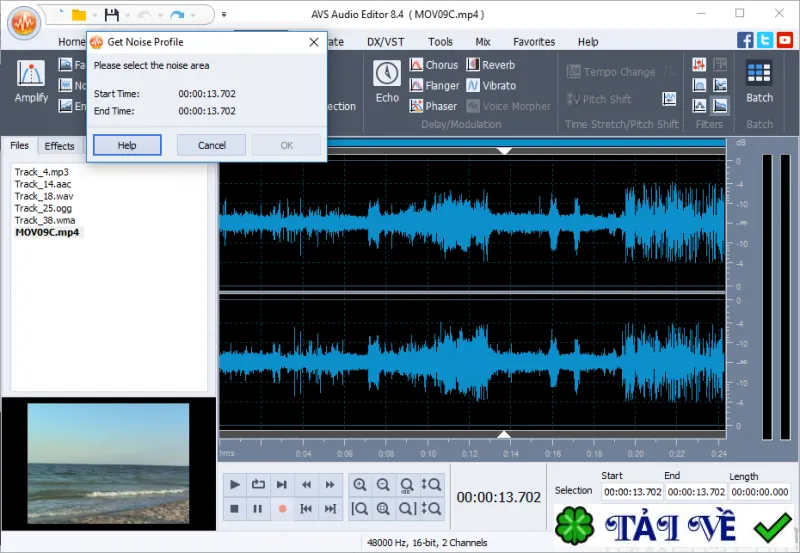This screenshot has width=800, height=553.
Task: Pause the audio playback
Action: 258,509
